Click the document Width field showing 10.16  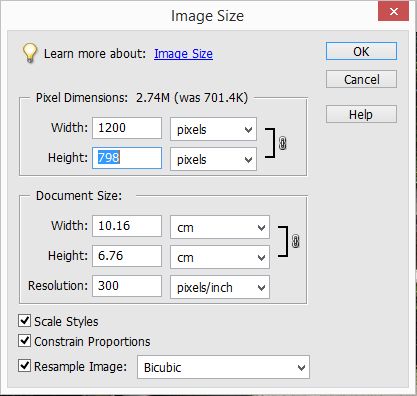coord(127,226)
